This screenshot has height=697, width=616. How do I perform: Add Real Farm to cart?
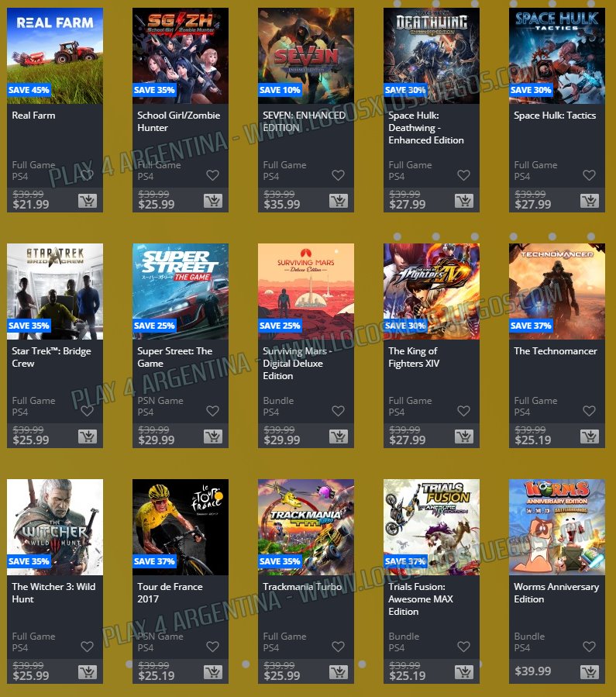88,201
